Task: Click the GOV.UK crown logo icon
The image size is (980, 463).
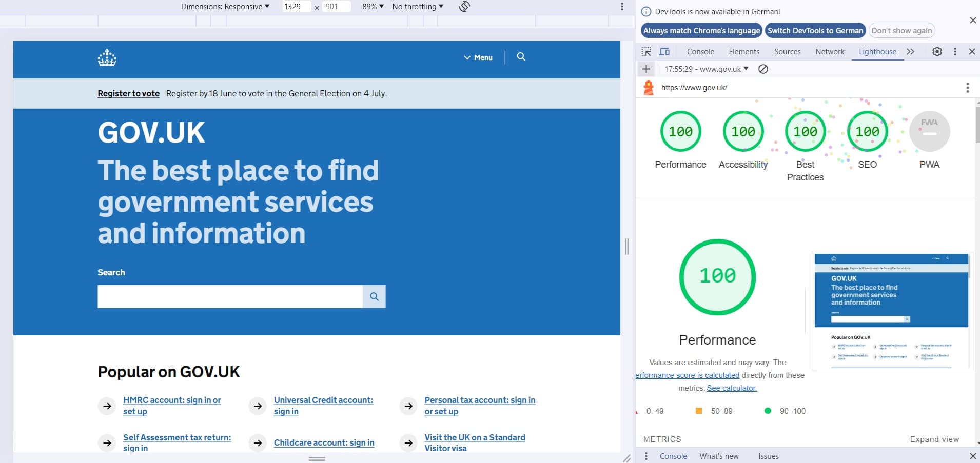Action: coord(107,57)
